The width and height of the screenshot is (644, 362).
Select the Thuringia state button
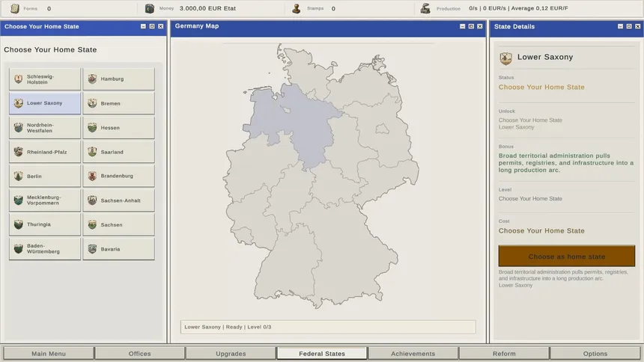(x=45, y=224)
